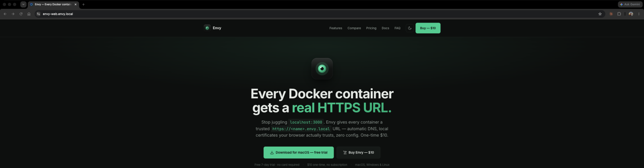Toggle dark mode with the moon icon

pyautogui.click(x=410, y=28)
